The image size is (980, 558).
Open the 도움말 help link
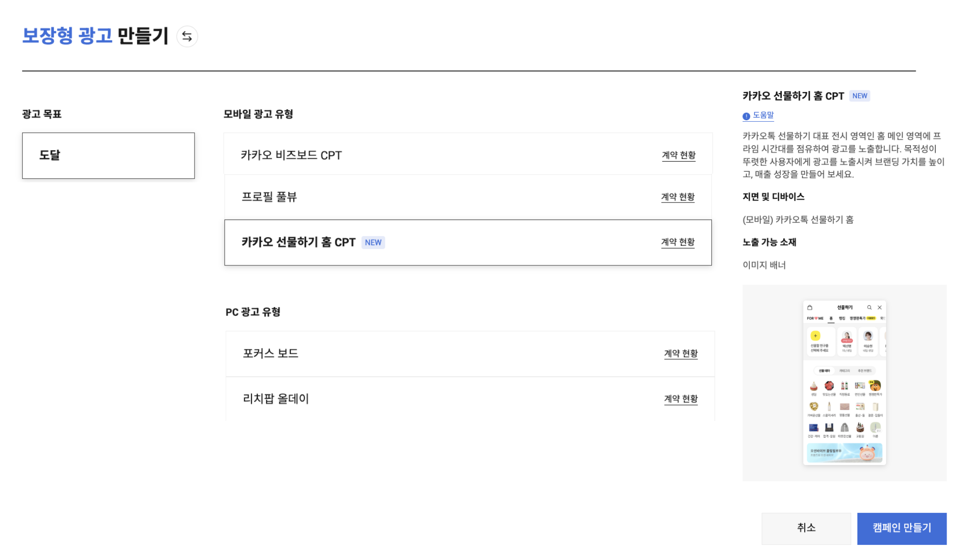click(x=763, y=115)
